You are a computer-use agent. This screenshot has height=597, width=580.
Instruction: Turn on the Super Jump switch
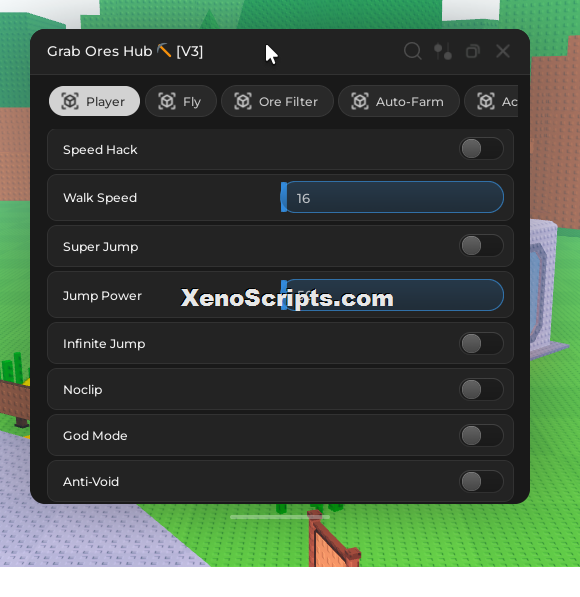click(481, 246)
